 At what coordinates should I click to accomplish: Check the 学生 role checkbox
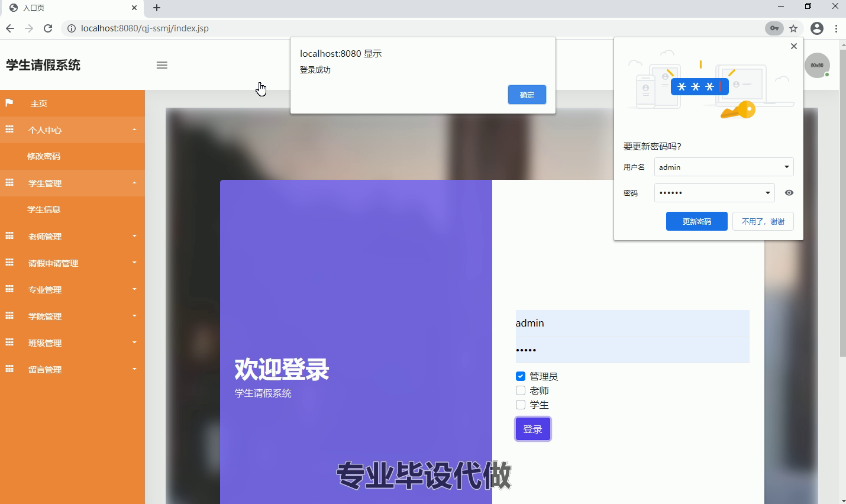coord(521,405)
